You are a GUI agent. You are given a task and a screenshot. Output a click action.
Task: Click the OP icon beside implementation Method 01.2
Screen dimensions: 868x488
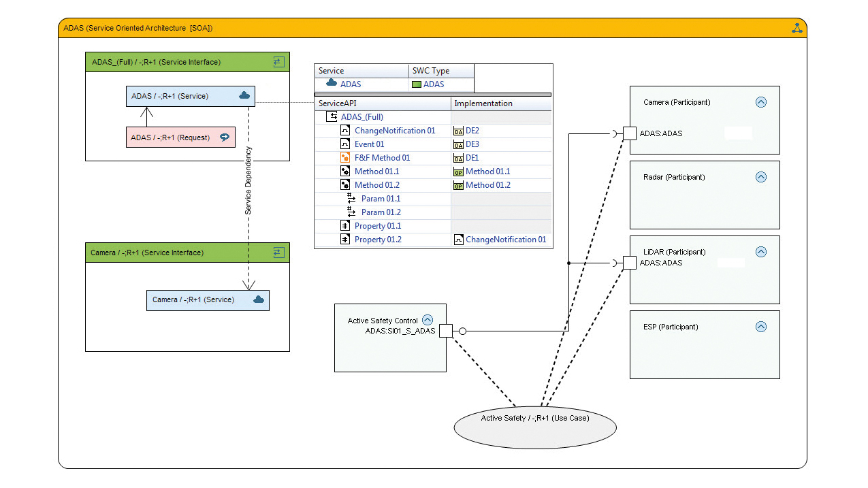coord(459,186)
